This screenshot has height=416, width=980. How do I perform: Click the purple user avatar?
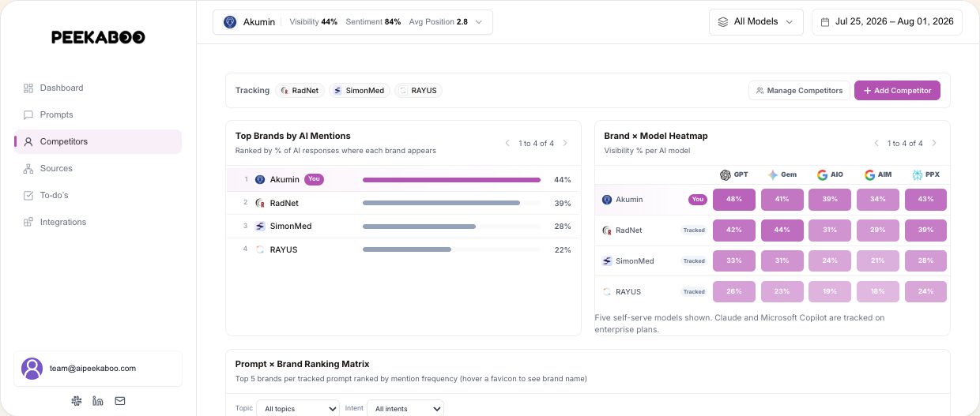click(x=32, y=369)
